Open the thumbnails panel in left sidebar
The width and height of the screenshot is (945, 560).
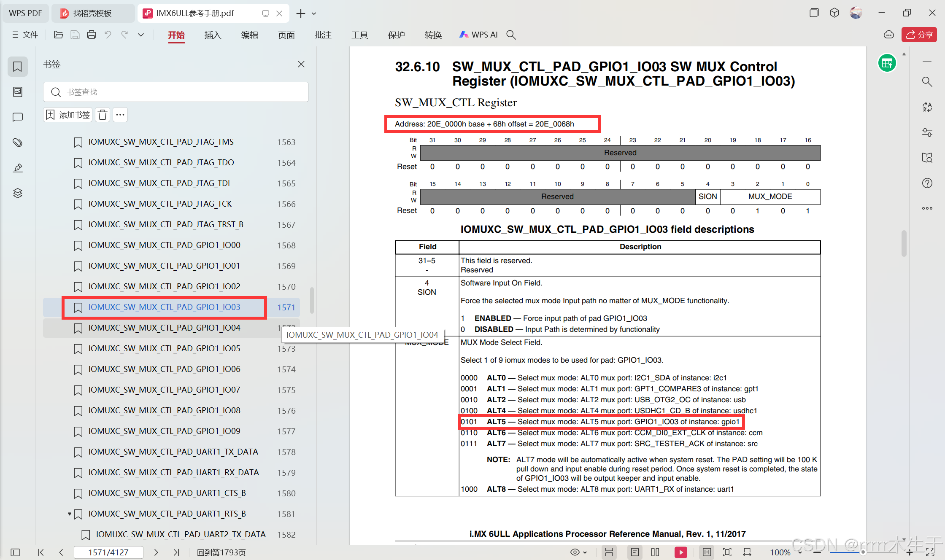17,92
